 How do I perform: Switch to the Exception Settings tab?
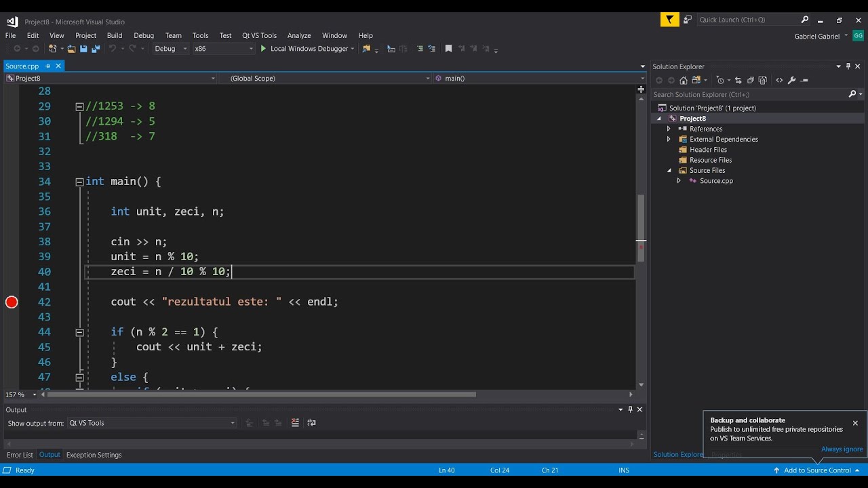tap(94, 455)
